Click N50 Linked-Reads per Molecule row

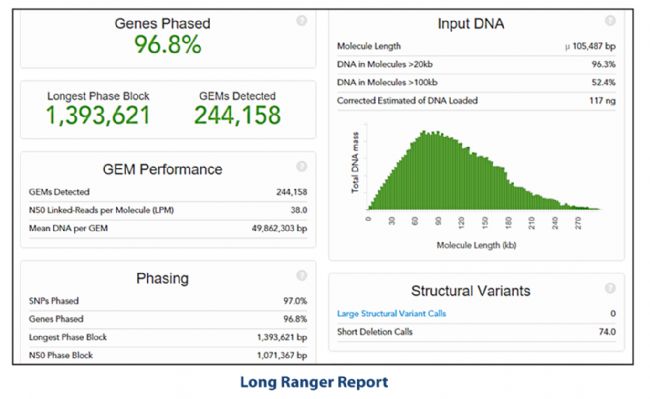[168, 210]
